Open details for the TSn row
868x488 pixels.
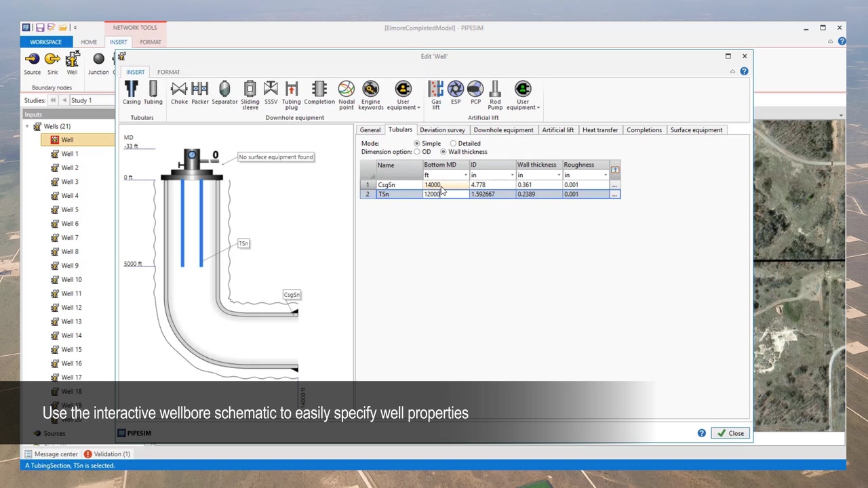point(614,195)
